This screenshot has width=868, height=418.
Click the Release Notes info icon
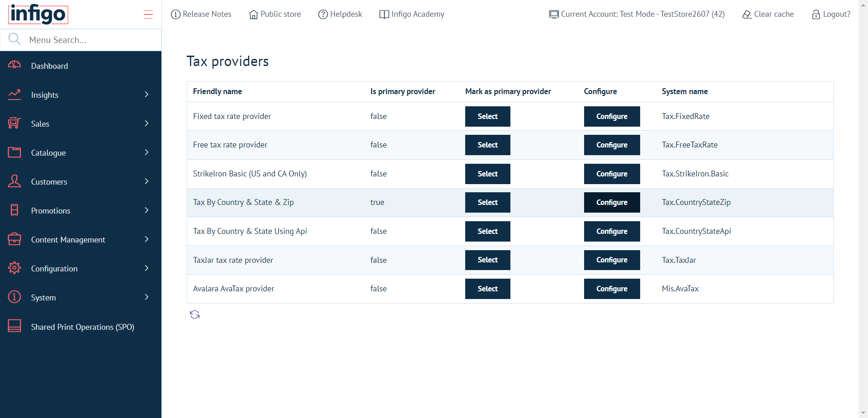[175, 14]
